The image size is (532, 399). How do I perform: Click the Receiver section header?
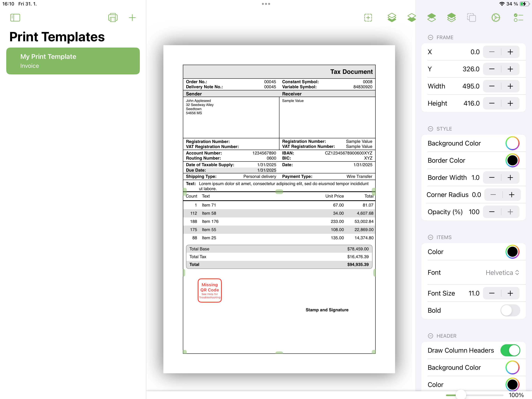(292, 94)
